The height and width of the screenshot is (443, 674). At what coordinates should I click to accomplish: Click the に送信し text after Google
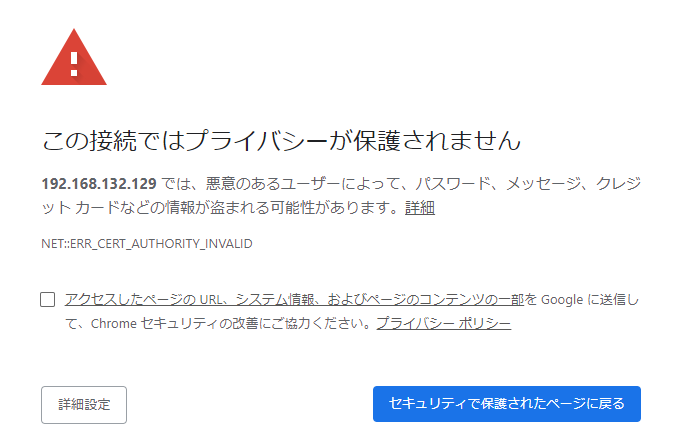(x=613, y=299)
